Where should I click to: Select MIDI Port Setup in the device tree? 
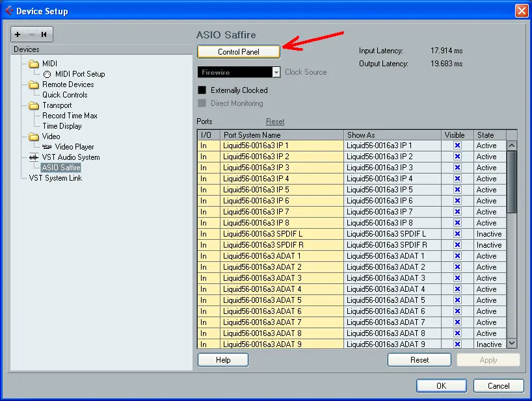click(80, 74)
